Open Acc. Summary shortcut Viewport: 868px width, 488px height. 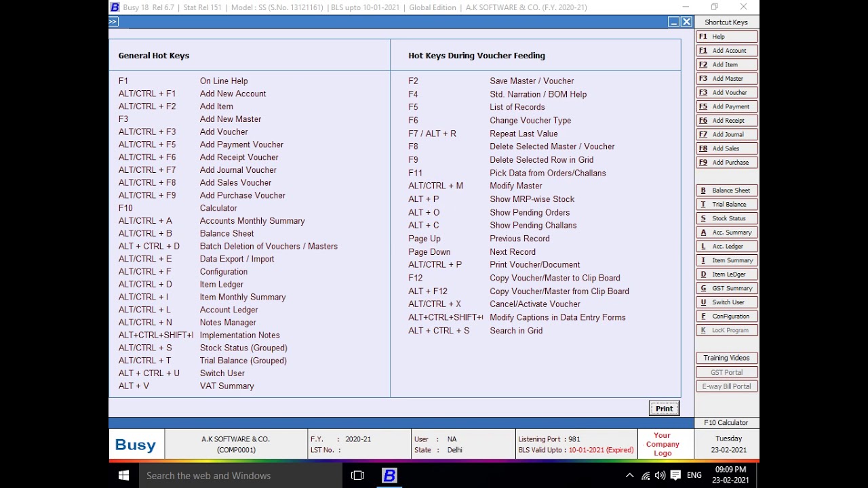click(726, 232)
